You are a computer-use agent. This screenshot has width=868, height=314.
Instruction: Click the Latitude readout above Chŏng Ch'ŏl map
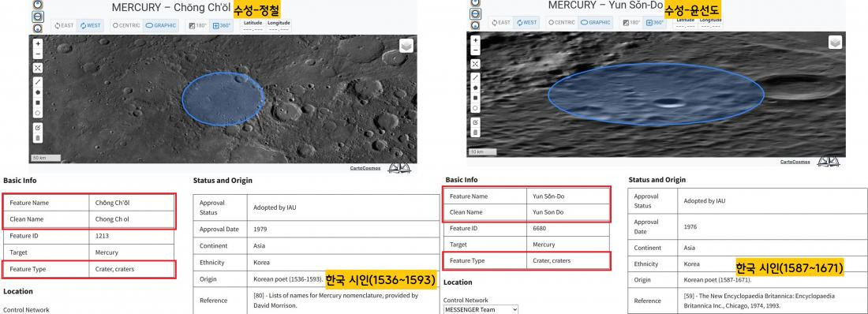pyautogui.click(x=253, y=26)
